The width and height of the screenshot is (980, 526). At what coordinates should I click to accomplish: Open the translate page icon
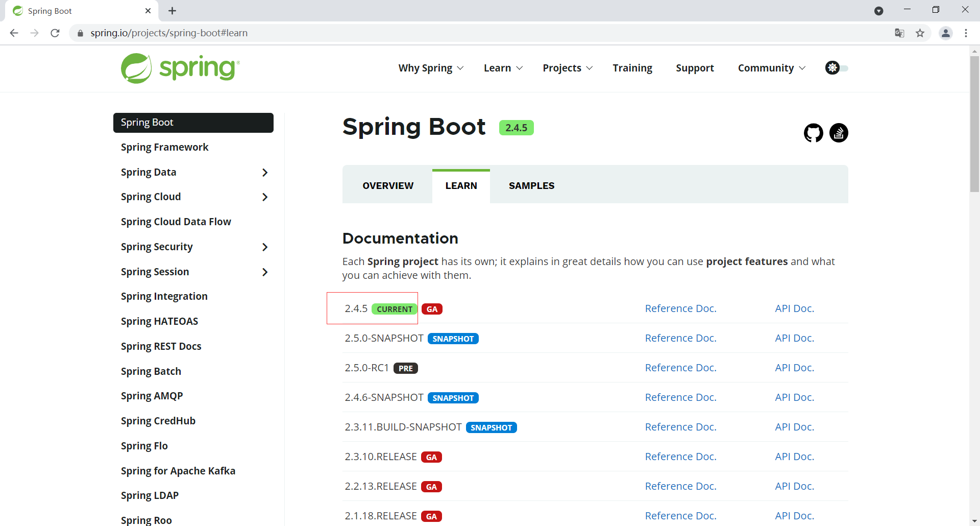tap(899, 33)
